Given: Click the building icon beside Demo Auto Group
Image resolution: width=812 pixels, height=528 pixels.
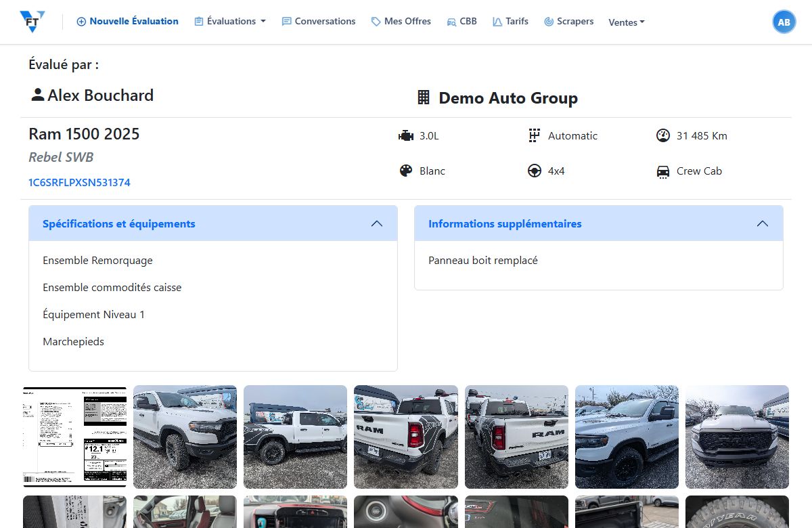Looking at the screenshot, I should 424,97.
